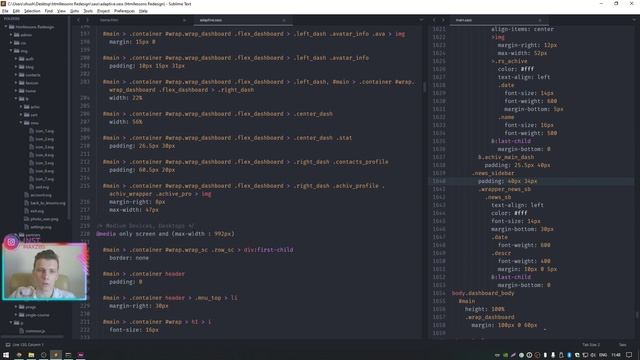The image size is (640, 360).
Task: Open the Find menu
Action: [49, 11]
